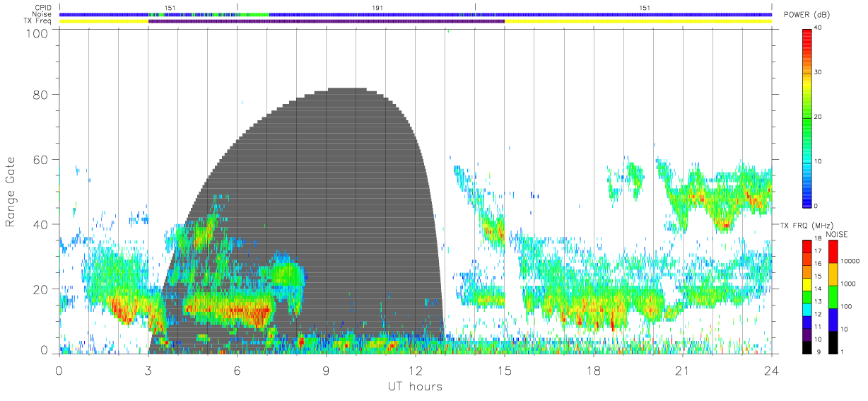Select the purple segment of the TX Freq strip
Viewport: 868px width, 401px height.
pos(327,21)
